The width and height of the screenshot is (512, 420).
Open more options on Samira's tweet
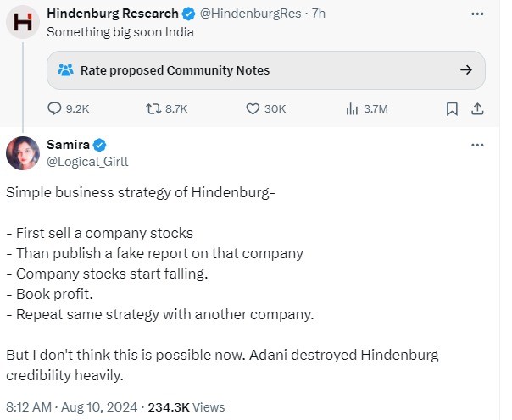(476, 145)
